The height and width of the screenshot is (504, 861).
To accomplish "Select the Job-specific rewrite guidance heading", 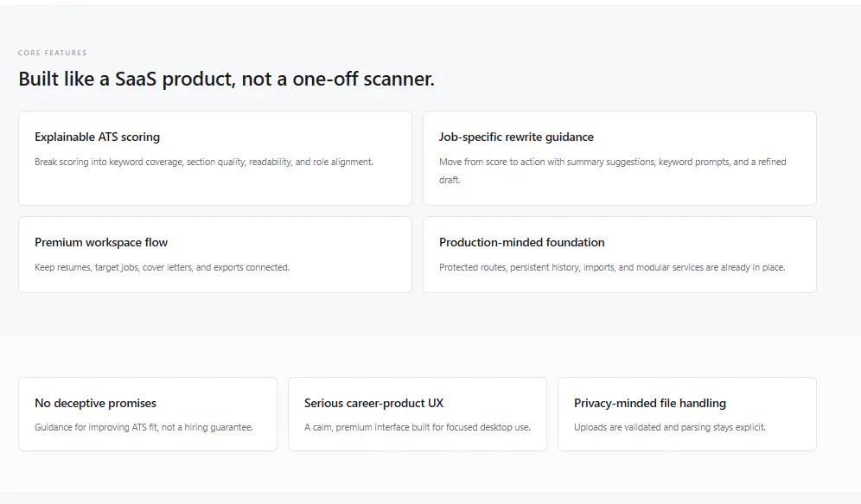I will [516, 137].
